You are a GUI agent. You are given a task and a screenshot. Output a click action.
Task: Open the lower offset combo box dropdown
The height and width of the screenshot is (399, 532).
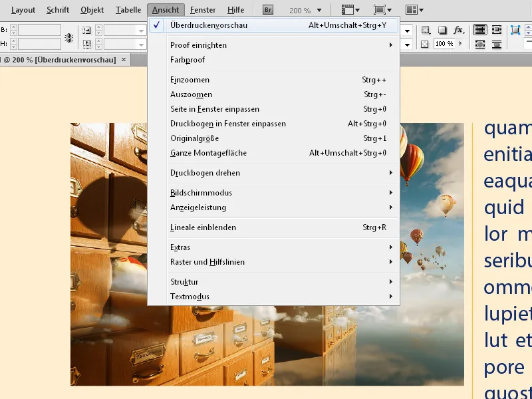coord(142,44)
